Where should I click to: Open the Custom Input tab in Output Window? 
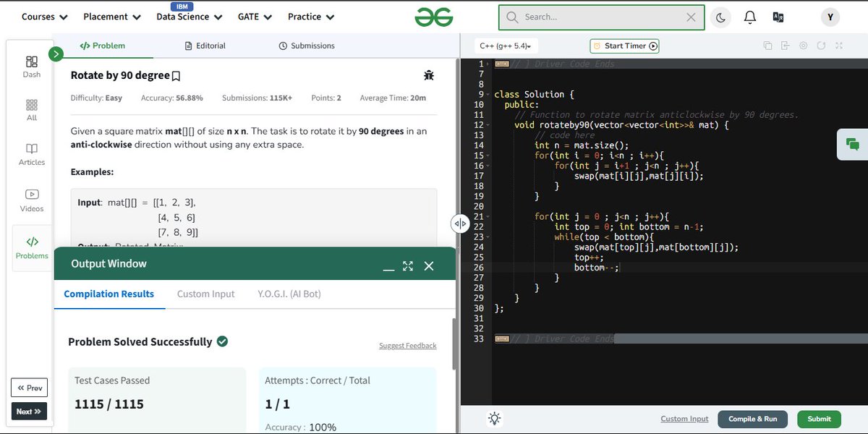[206, 294]
